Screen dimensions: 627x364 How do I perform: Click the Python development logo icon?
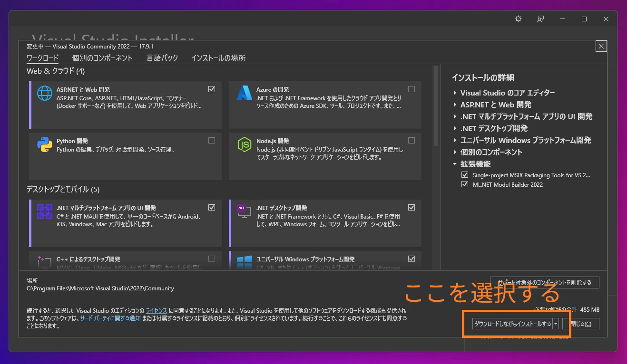coord(45,144)
